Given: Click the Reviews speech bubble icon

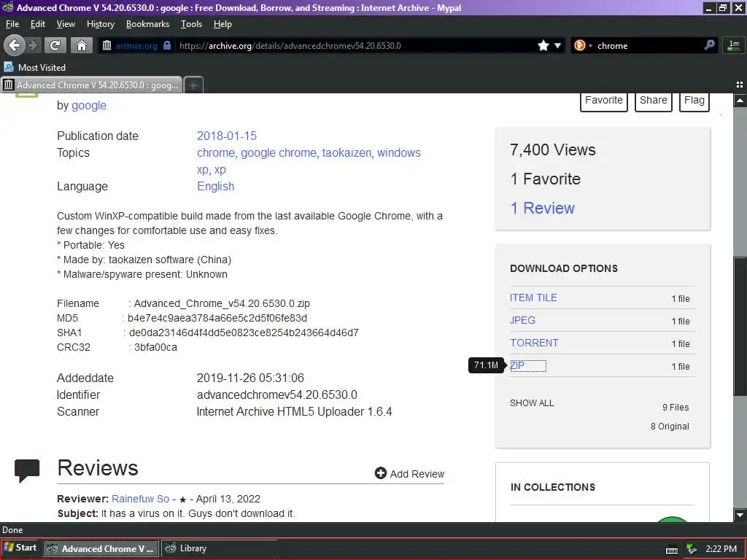Looking at the screenshot, I should point(27,471).
